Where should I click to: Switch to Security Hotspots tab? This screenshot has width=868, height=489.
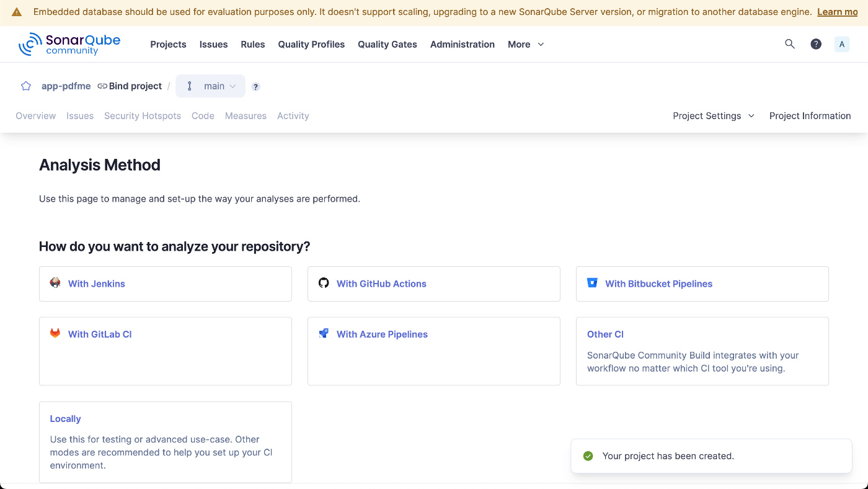[x=143, y=115]
